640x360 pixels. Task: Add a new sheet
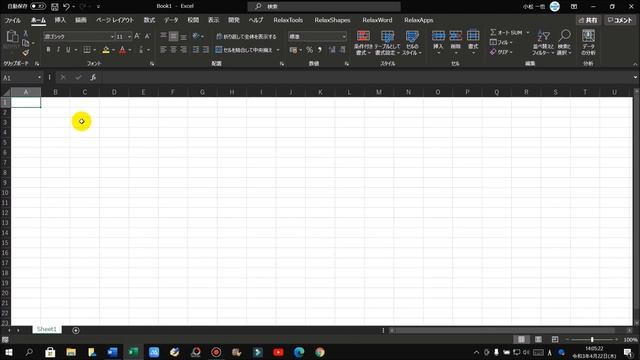76,330
